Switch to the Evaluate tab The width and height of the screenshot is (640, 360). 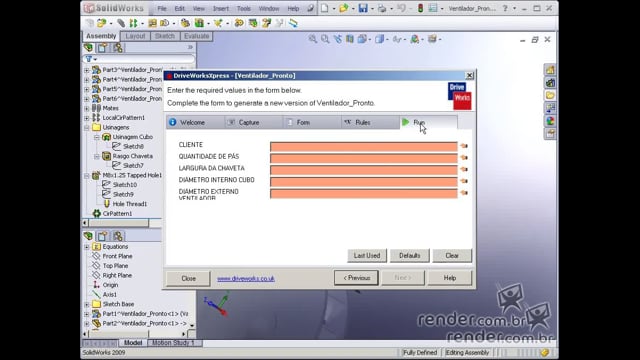coord(196,36)
